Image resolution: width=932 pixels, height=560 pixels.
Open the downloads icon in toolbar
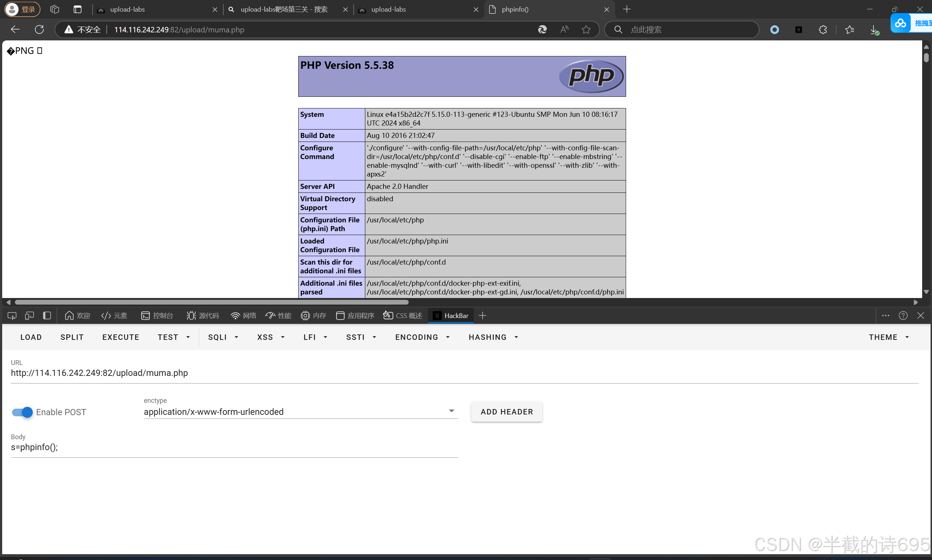pyautogui.click(x=874, y=29)
